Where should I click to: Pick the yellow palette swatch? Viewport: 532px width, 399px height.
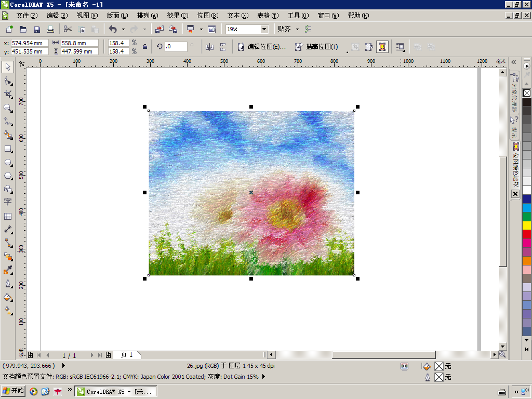(x=527, y=225)
